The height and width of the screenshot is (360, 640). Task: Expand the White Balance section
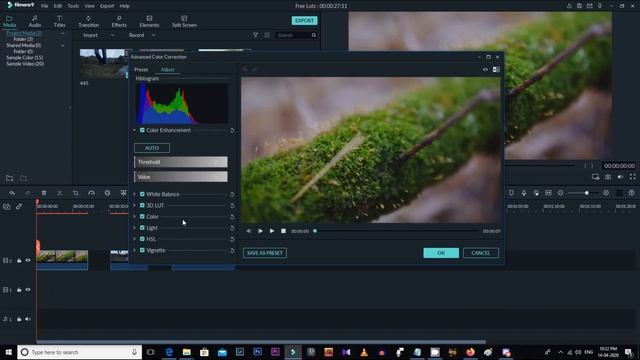tap(134, 194)
